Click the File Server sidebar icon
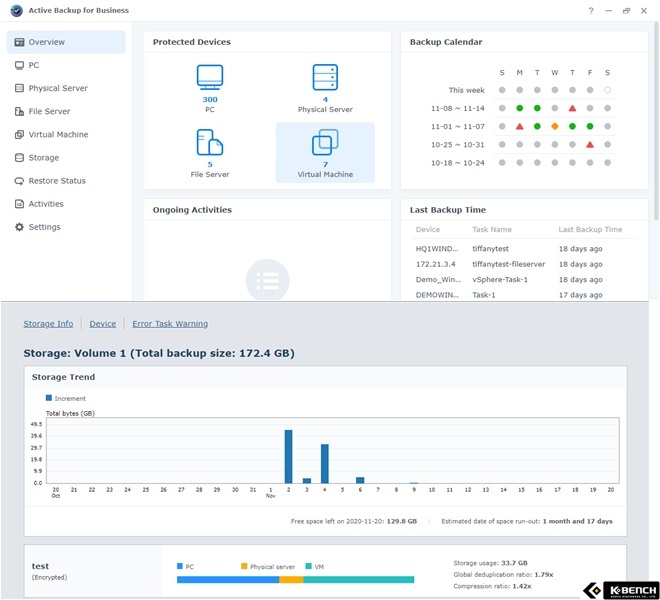The height and width of the screenshot is (600, 660). click(x=19, y=112)
